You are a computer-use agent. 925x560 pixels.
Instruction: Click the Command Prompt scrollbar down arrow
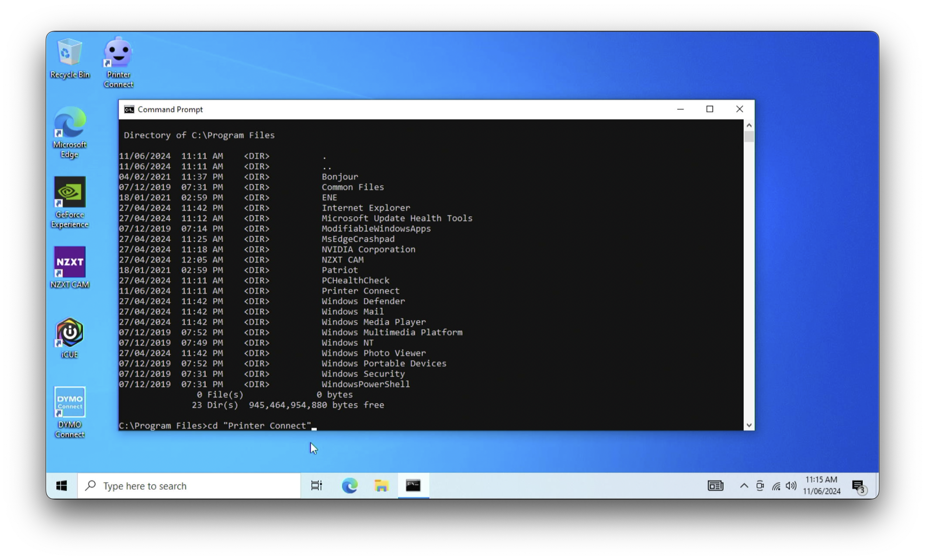coord(749,425)
